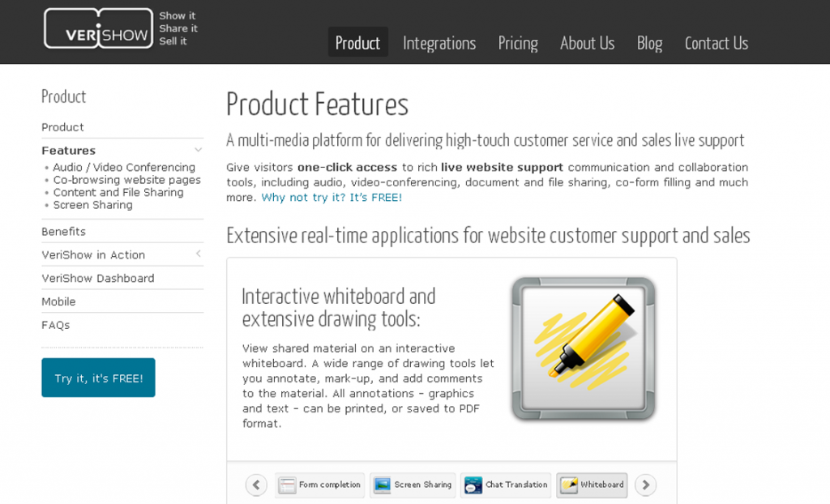830x504 pixels.
Task: Select the Screen Sharing carousel tab
Action: tap(413, 485)
